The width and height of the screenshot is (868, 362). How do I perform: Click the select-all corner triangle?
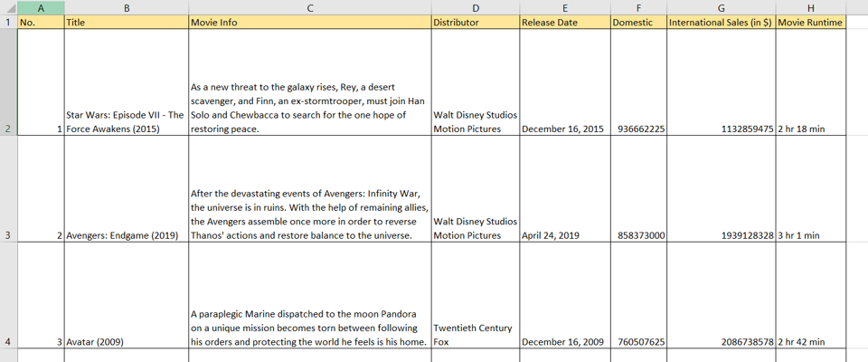[x=8, y=8]
